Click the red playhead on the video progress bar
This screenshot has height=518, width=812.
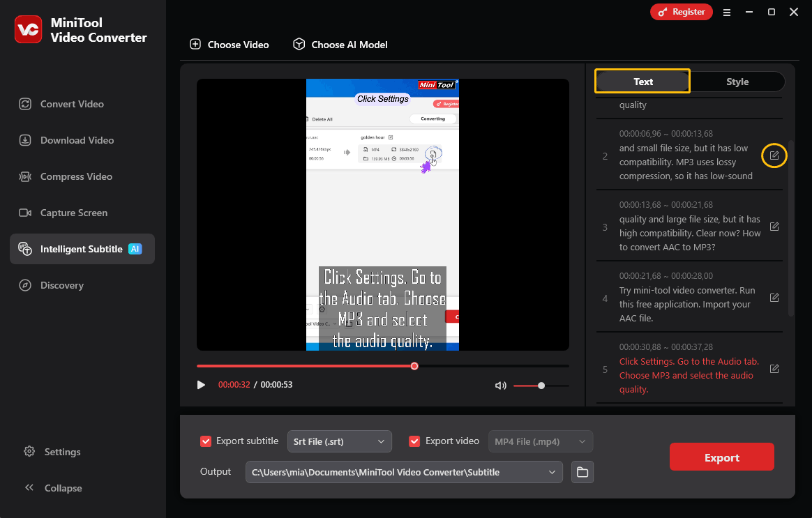tap(414, 366)
